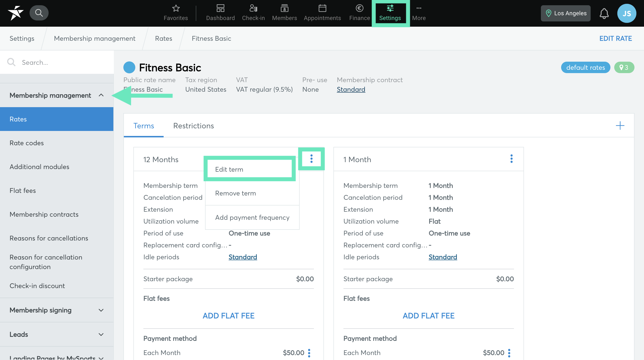This screenshot has width=644, height=360.
Task: Click the 1 Month card title
Action: 357,159
